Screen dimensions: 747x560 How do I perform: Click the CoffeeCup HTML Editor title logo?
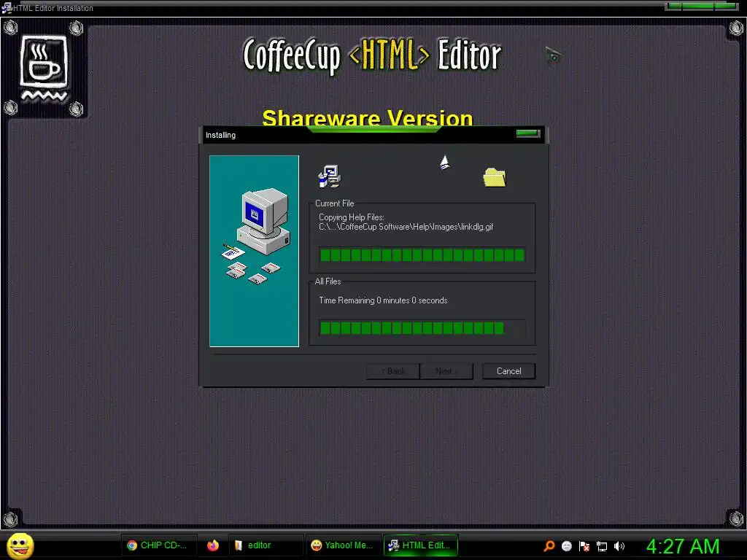click(x=372, y=56)
